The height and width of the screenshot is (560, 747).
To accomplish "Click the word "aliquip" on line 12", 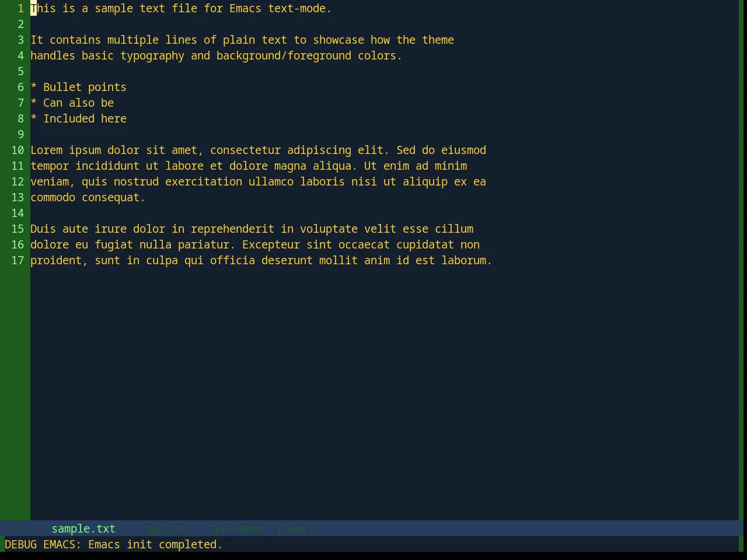I will tap(425, 182).
